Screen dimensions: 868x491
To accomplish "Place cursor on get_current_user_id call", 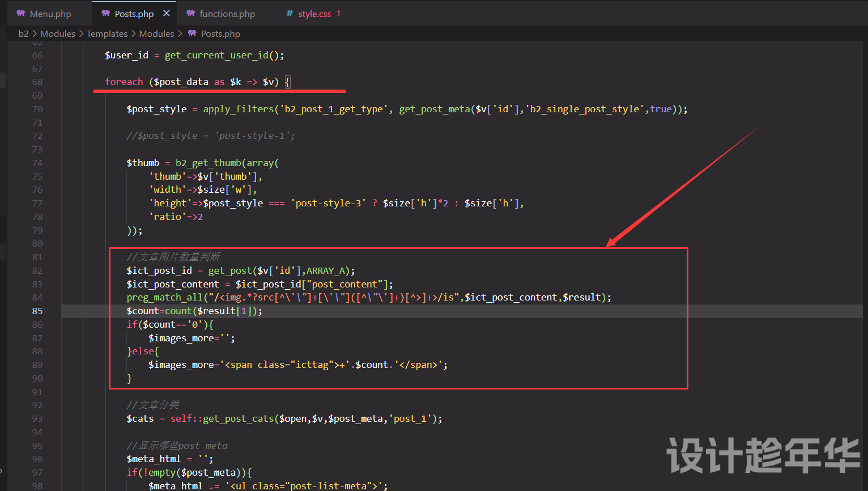I will pyautogui.click(x=216, y=55).
